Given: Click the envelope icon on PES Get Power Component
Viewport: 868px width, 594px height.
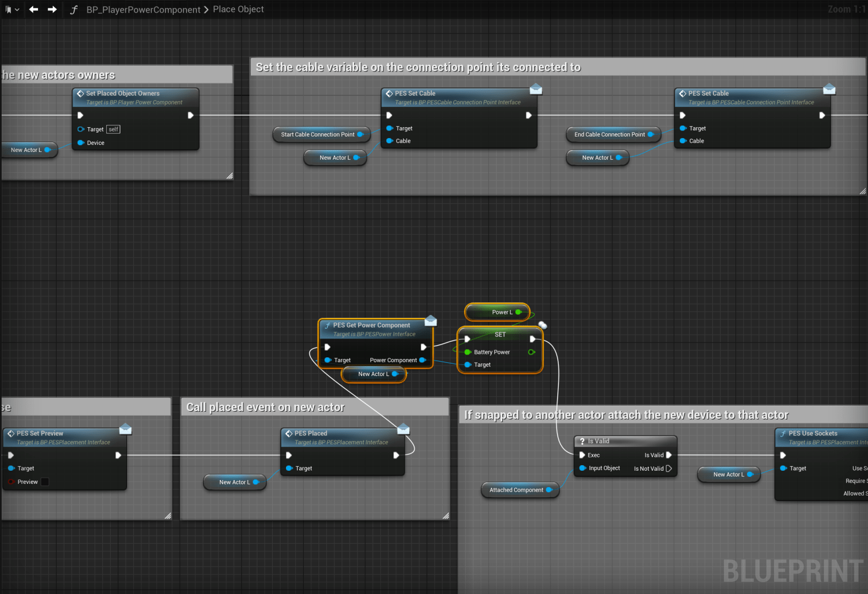Looking at the screenshot, I should click(x=431, y=320).
